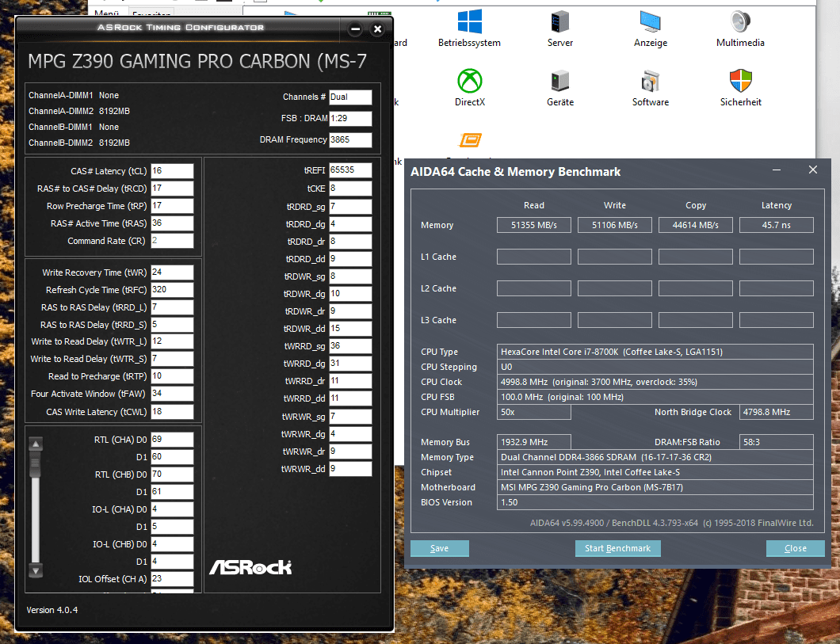The height and width of the screenshot is (644, 840).
Task: Click the Memory Type DDR4-3866 value
Action: (655, 457)
